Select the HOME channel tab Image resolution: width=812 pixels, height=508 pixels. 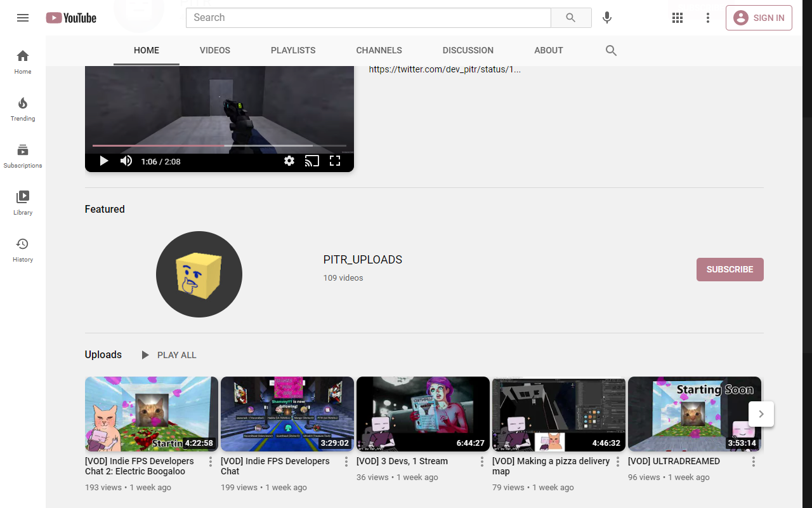(x=147, y=50)
